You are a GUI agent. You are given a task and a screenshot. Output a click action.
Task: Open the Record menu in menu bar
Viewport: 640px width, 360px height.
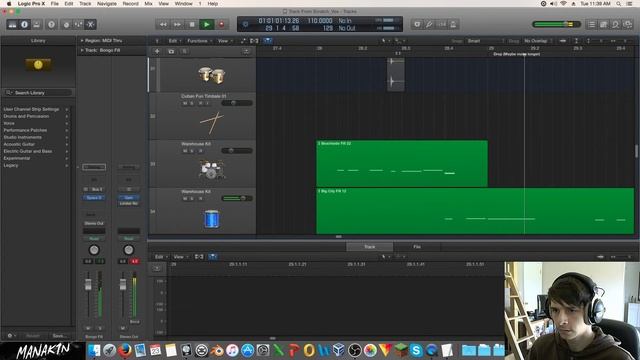(131, 4)
